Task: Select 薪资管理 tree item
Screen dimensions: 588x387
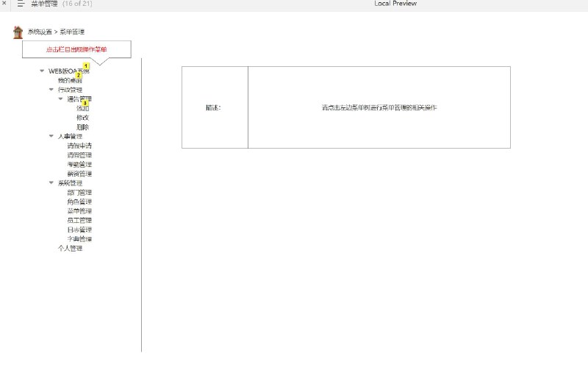Action: (79, 174)
